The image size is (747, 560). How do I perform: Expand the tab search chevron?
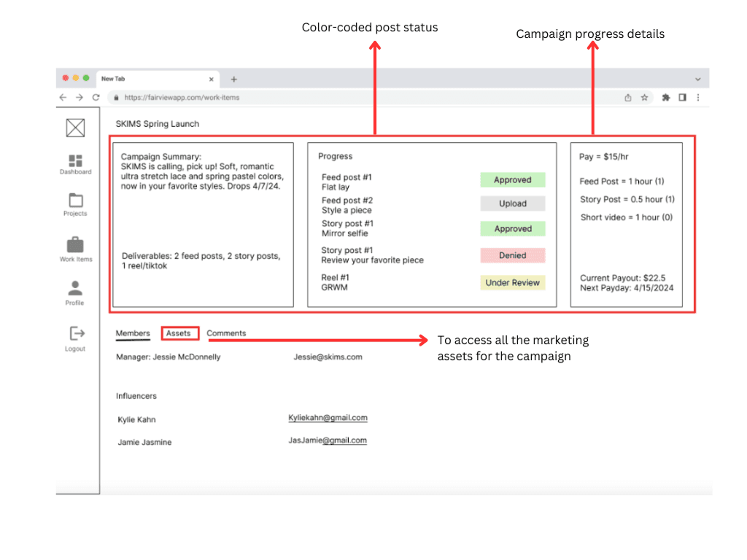697,79
